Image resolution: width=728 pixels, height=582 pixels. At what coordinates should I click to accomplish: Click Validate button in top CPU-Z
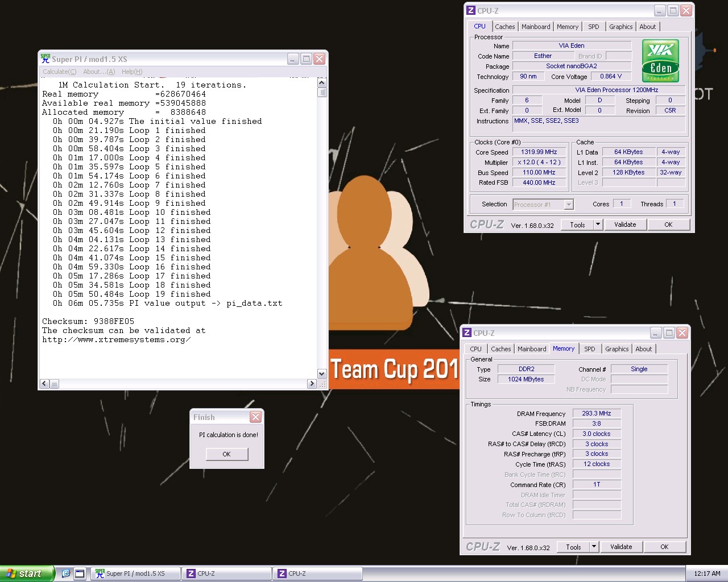[x=625, y=225]
